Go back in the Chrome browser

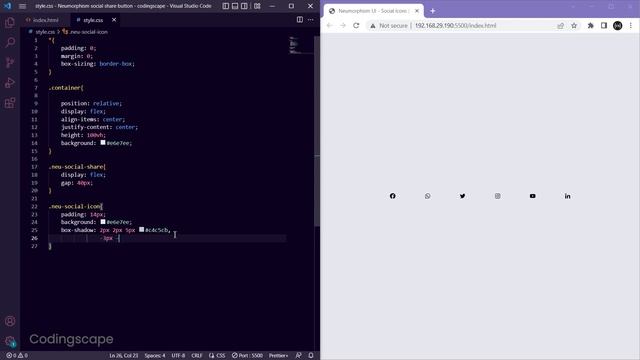pos(330,25)
